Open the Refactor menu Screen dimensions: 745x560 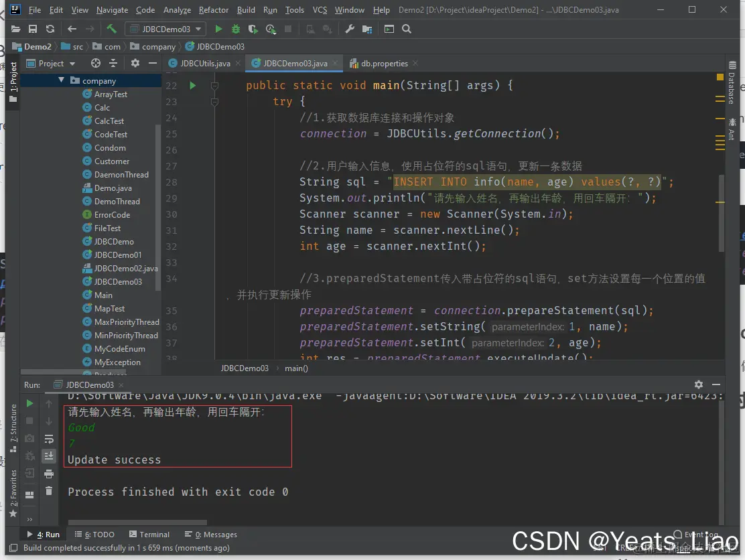[x=213, y=9]
